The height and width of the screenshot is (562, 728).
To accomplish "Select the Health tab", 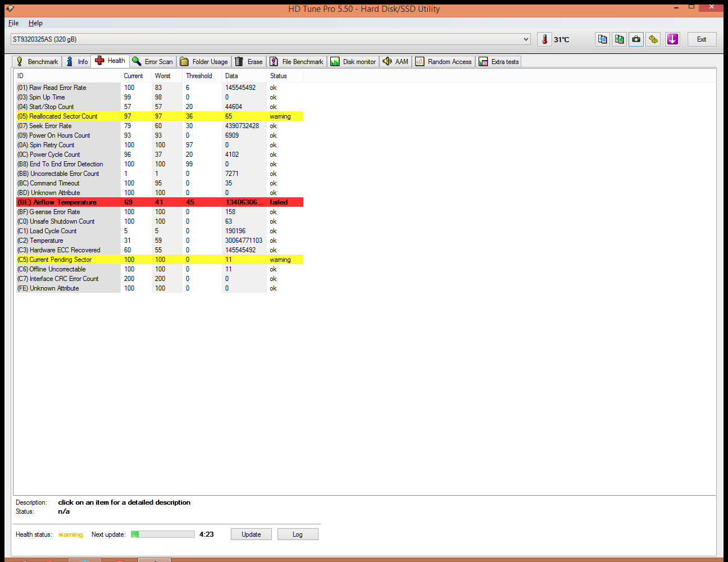I will (x=110, y=61).
